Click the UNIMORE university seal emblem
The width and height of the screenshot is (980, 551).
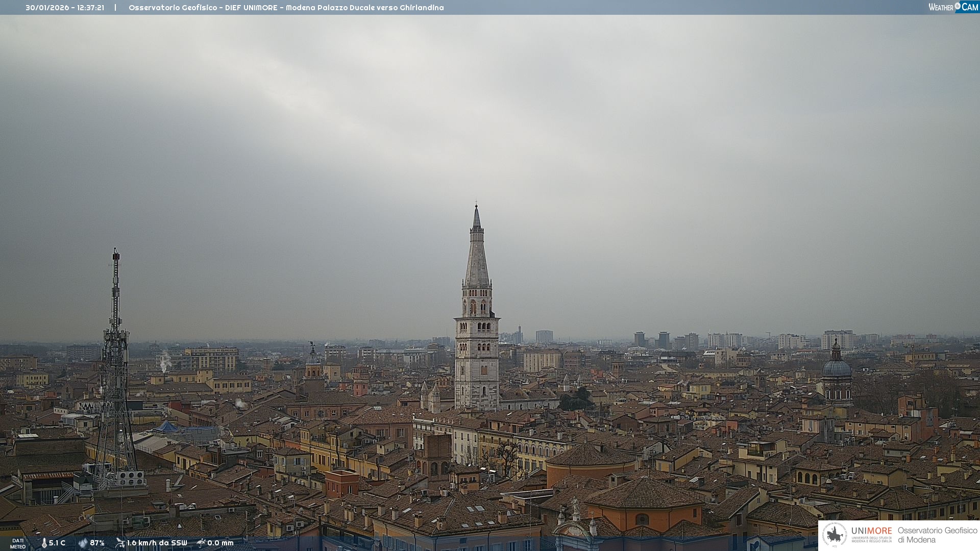835,535
